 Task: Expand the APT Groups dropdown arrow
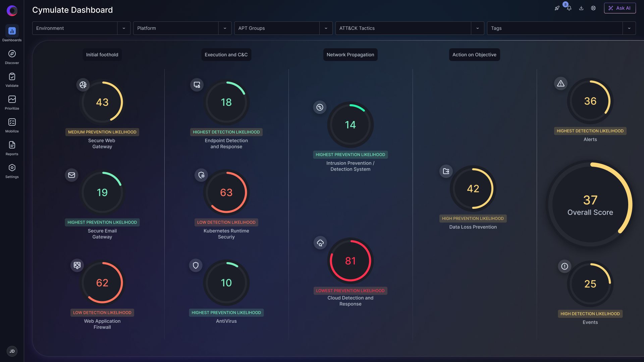[x=326, y=28]
